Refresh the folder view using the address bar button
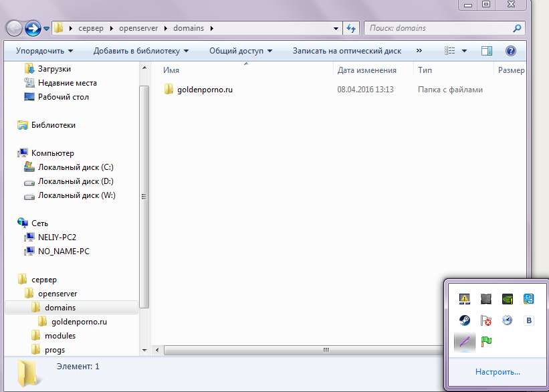 pos(351,29)
